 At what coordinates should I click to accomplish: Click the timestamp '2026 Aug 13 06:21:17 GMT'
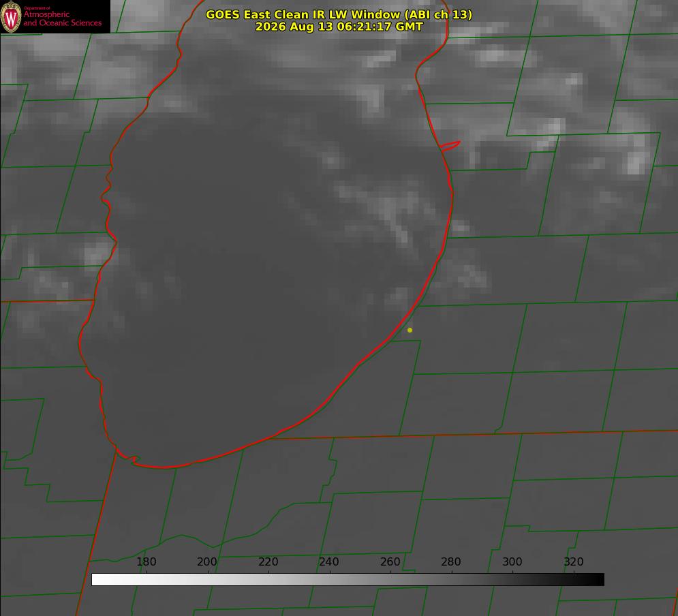pos(339,27)
